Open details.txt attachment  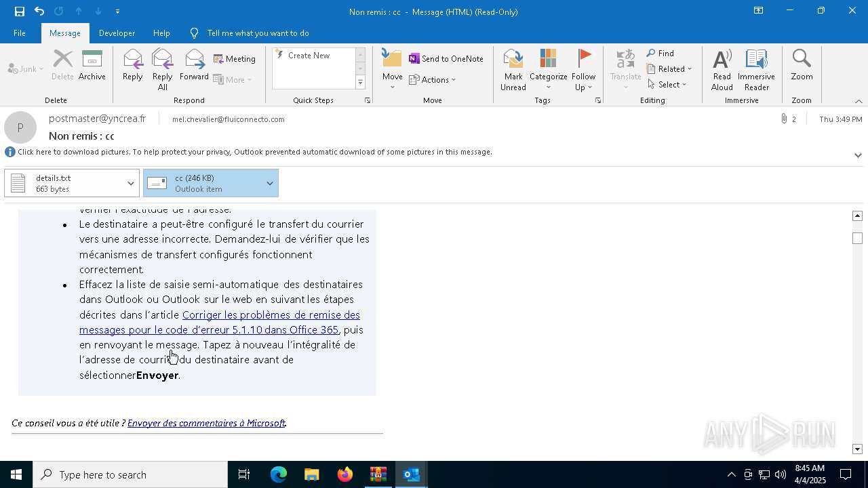tap(64, 183)
